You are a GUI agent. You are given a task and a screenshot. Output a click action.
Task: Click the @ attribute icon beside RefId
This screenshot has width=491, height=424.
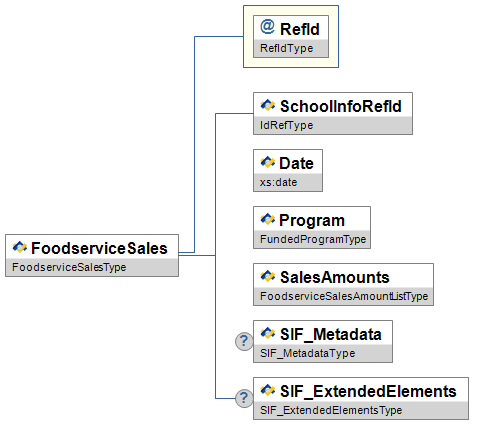coord(267,27)
